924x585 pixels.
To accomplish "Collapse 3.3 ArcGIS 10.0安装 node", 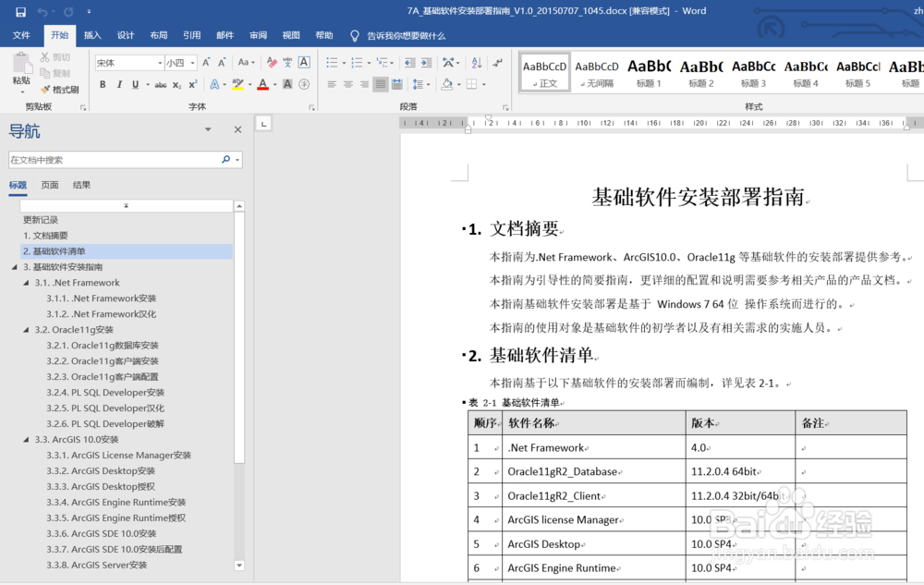I will [x=26, y=440].
